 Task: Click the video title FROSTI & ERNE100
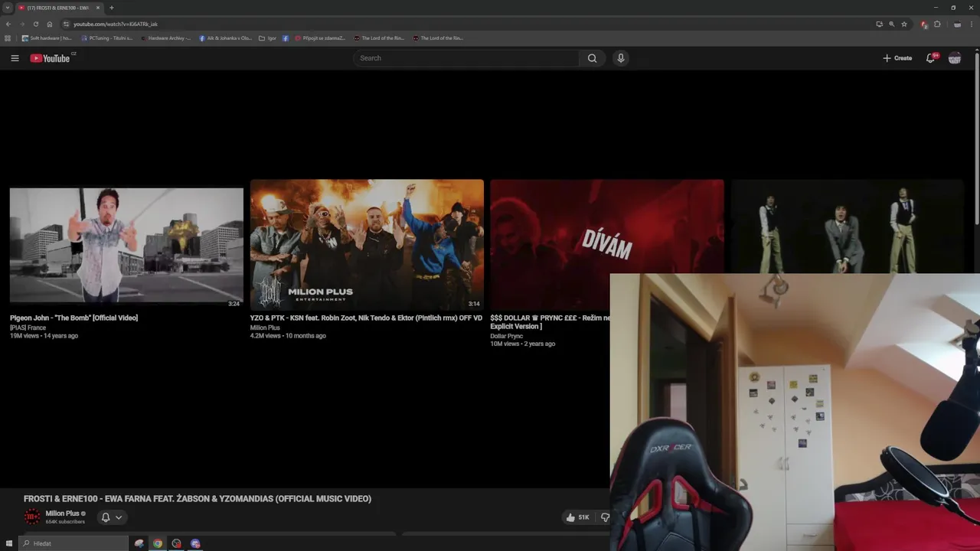(x=198, y=499)
